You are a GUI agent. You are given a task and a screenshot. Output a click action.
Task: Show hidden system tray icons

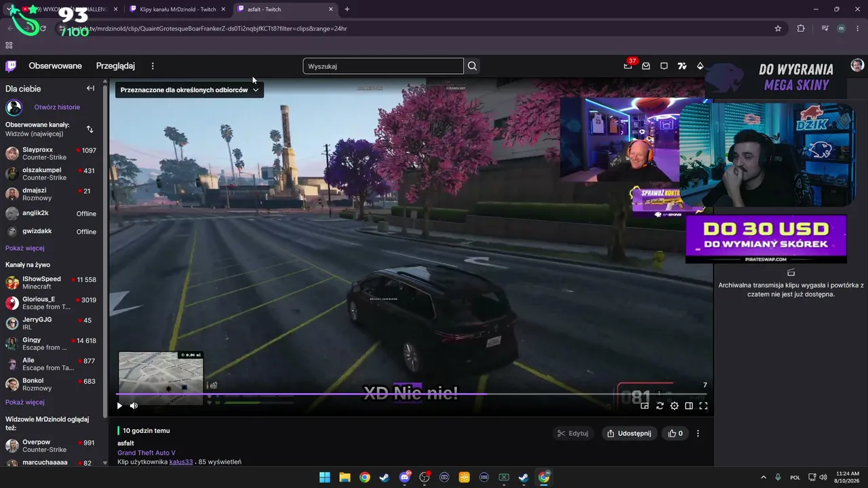click(x=763, y=477)
